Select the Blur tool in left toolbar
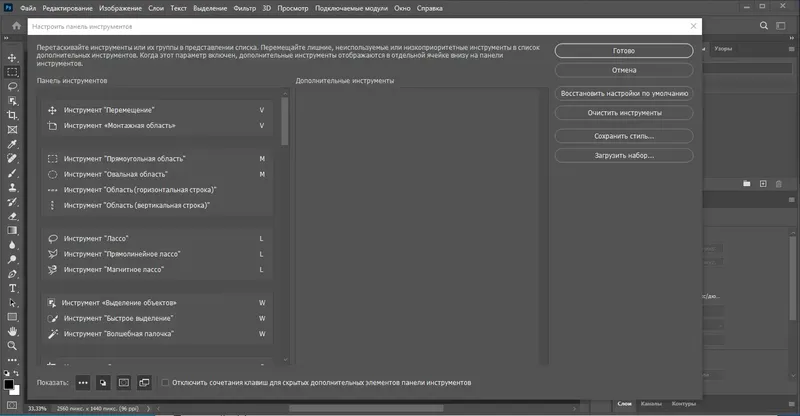The image size is (800, 416). pyautogui.click(x=12, y=245)
